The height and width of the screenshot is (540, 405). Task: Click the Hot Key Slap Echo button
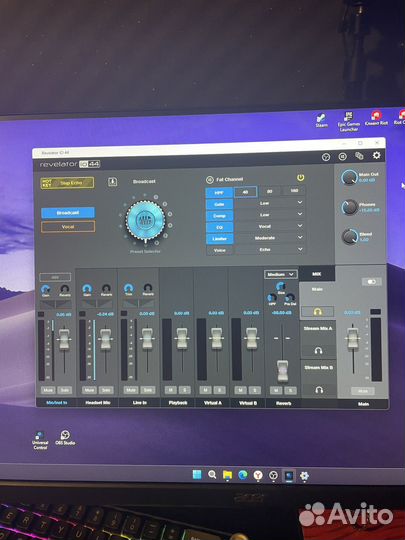pyautogui.click(x=68, y=183)
